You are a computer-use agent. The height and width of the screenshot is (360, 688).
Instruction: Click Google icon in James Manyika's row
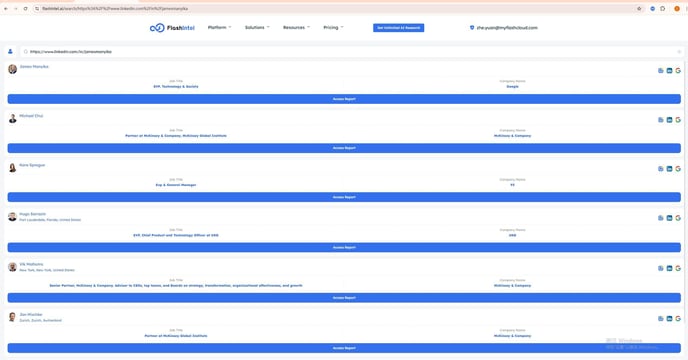pyautogui.click(x=678, y=71)
